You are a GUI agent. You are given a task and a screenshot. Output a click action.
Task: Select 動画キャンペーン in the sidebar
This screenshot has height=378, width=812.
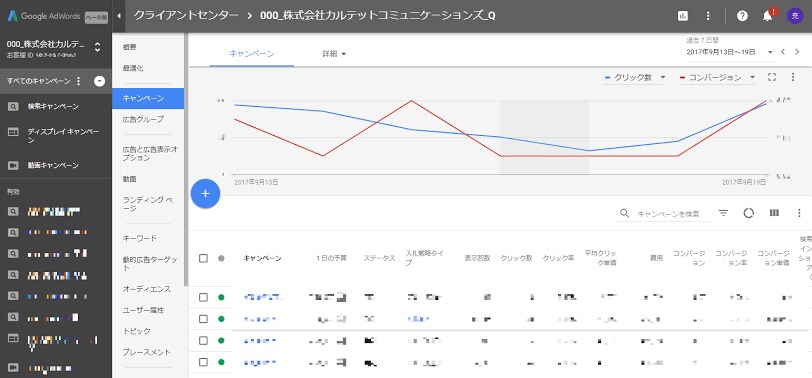[53, 166]
